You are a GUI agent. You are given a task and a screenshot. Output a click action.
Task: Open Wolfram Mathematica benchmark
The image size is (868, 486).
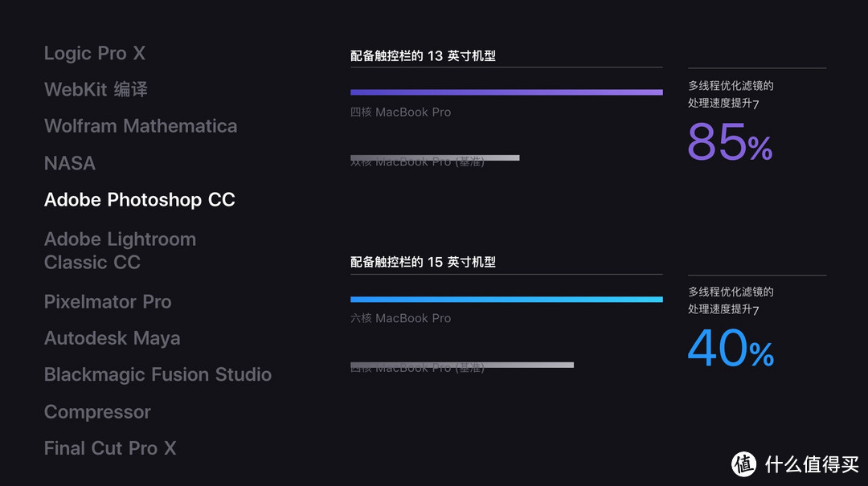(141, 125)
